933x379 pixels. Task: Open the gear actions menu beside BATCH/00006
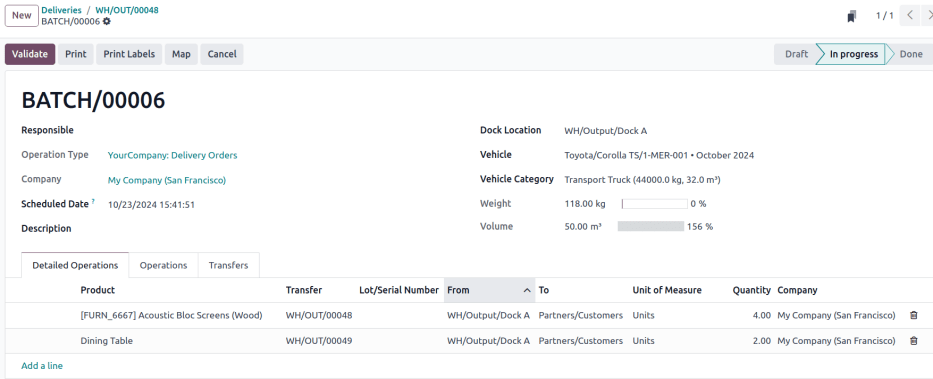[107, 21]
